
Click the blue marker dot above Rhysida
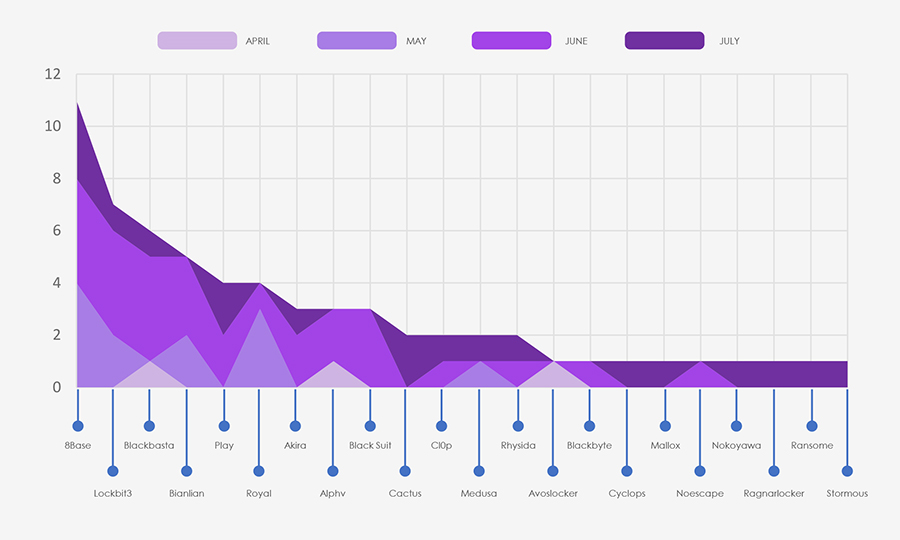click(518, 426)
